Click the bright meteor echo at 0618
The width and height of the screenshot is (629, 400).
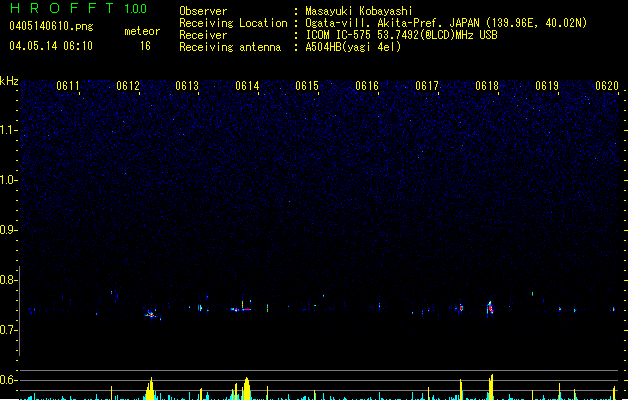[490, 308]
